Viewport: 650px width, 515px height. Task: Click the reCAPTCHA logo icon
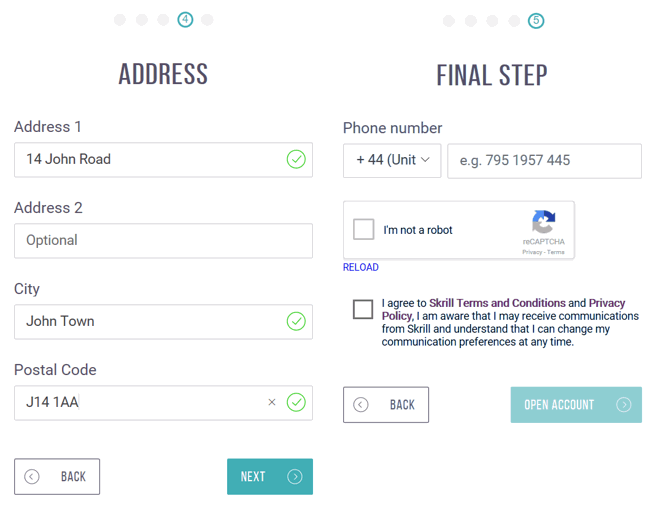click(x=543, y=222)
